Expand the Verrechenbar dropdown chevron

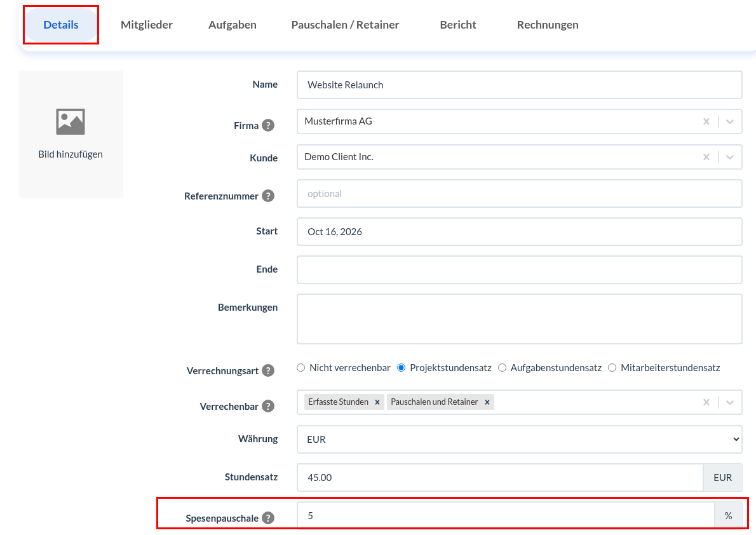pyautogui.click(x=730, y=402)
